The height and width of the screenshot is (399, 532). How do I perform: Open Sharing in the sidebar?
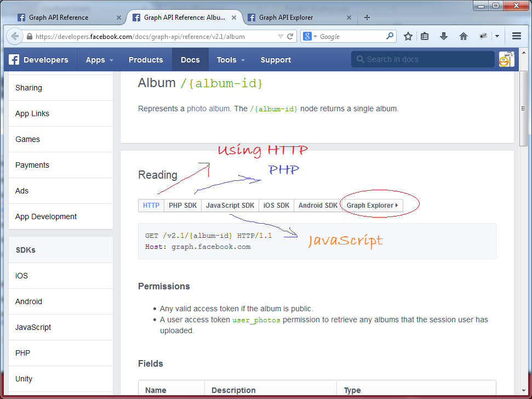(x=61, y=88)
